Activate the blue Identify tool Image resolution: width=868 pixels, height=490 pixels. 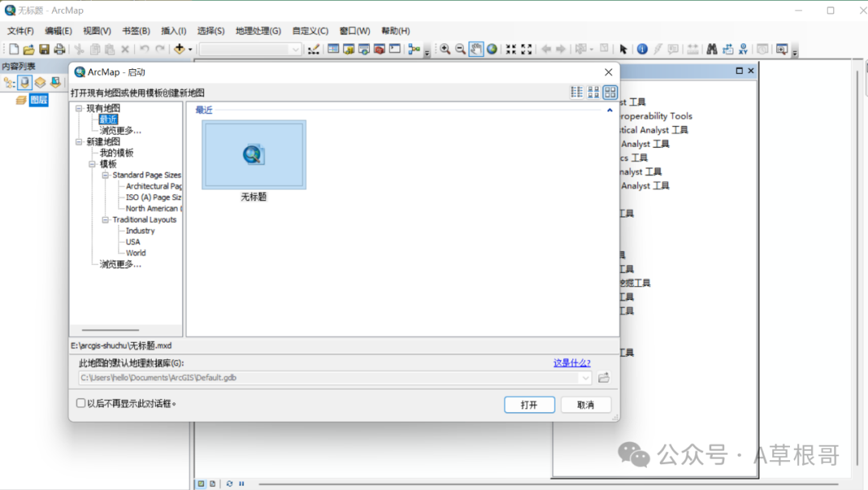642,49
